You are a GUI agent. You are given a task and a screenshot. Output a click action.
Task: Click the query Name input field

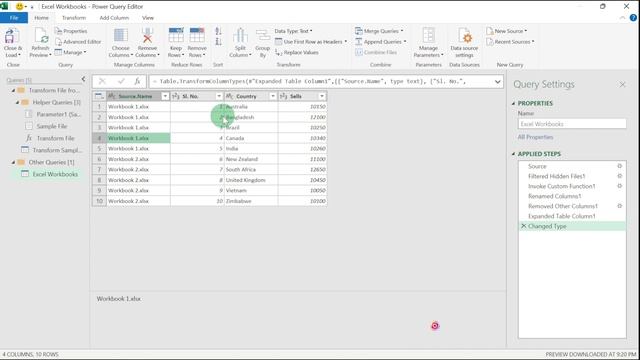[x=572, y=124]
